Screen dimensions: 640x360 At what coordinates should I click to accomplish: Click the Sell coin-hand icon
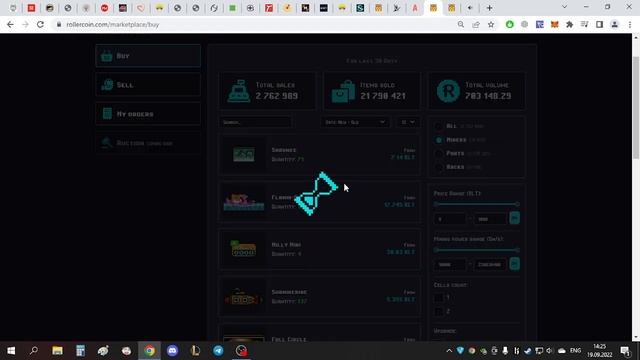click(x=107, y=84)
